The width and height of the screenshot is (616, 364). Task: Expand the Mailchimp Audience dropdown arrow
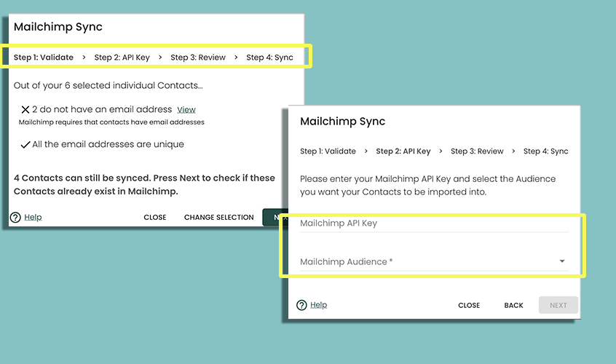pos(561,261)
